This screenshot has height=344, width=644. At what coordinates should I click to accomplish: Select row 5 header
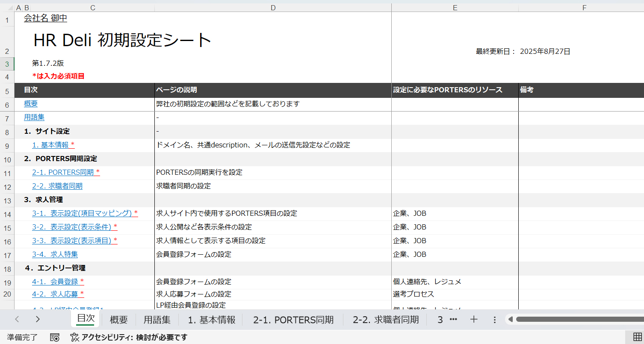(7, 91)
